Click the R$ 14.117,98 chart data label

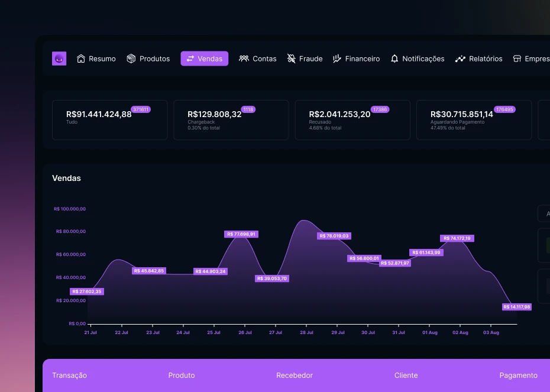pyautogui.click(x=517, y=307)
